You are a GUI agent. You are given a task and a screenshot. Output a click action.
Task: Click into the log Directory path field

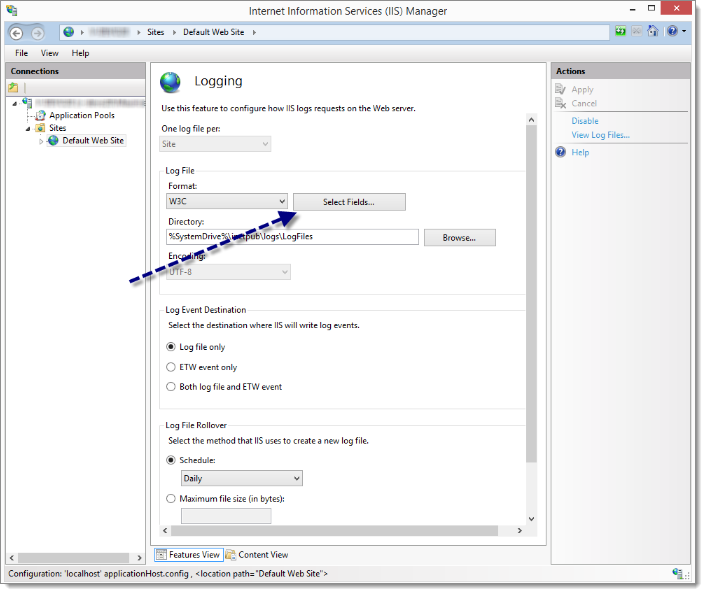pyautogui.click(x=292, y=237)
